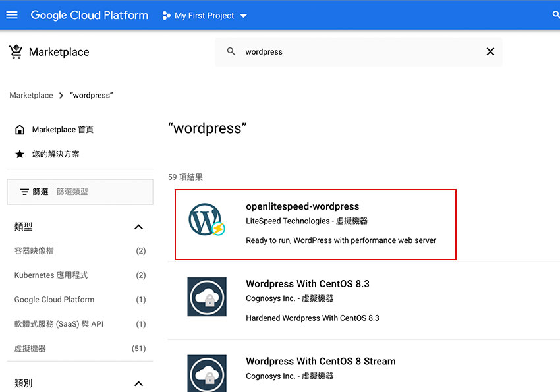Click the top-right search icon in header
Image resolution: width=560 pixels, height=392 pixels.
[x=555, y=14]
